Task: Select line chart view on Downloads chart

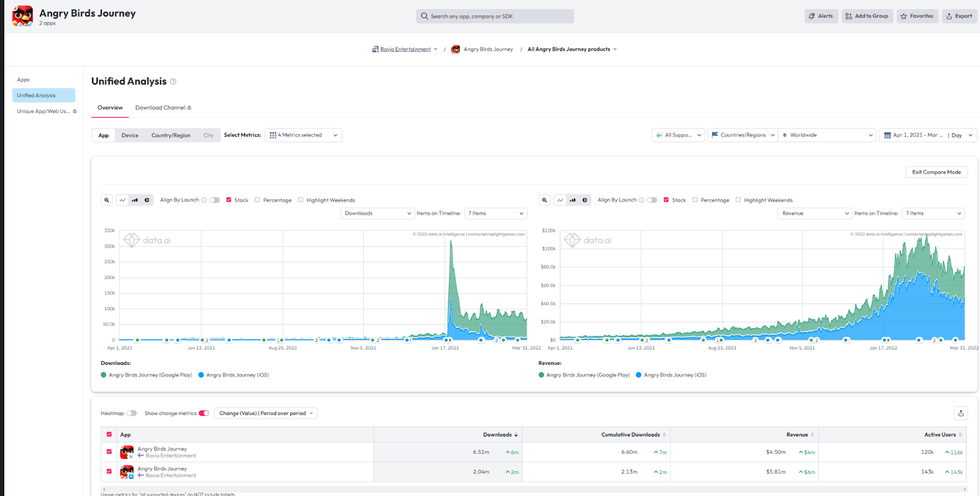Action: (123, 200)
